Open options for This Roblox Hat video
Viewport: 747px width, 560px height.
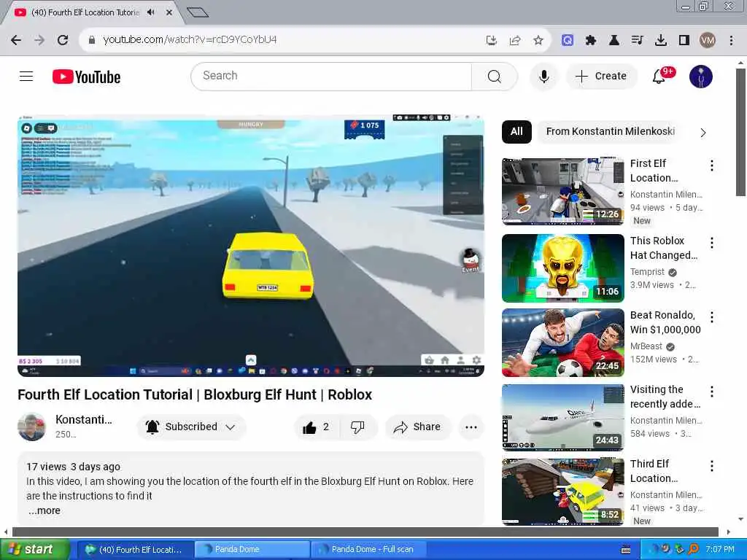coord(712,243)
